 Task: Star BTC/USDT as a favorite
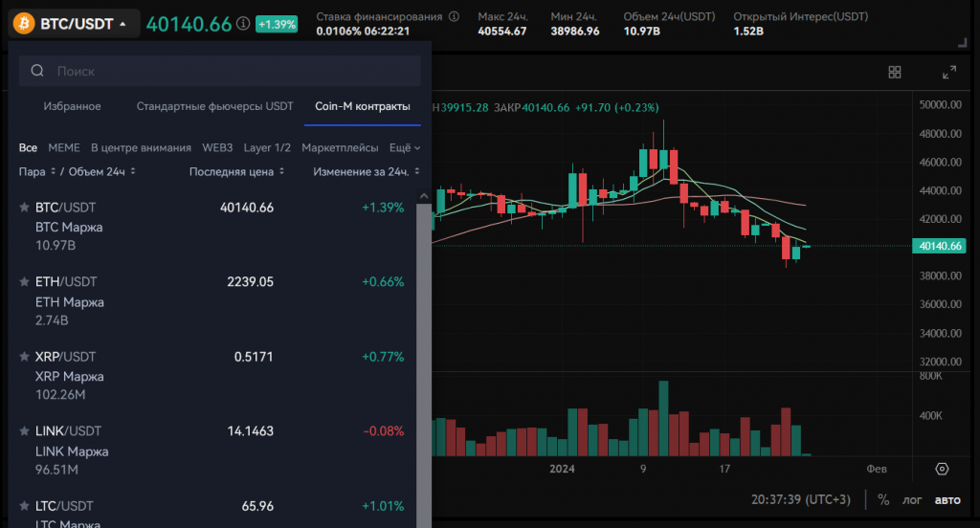tap(24, 208)
